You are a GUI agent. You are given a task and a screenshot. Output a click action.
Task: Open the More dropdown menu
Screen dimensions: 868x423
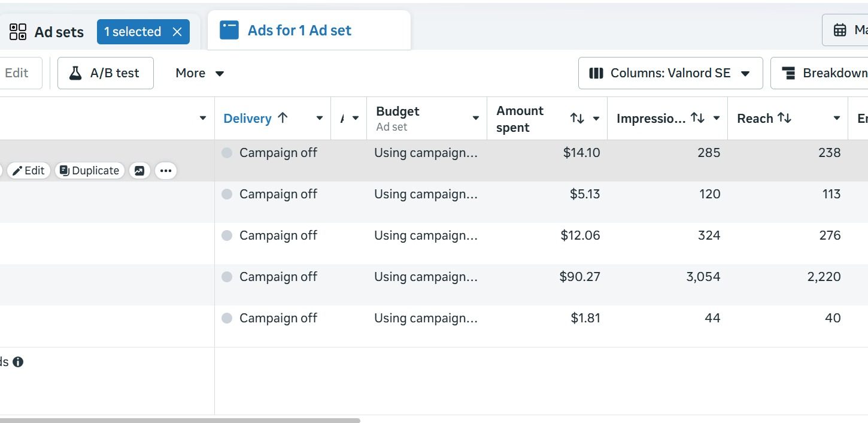coord(200,73)
